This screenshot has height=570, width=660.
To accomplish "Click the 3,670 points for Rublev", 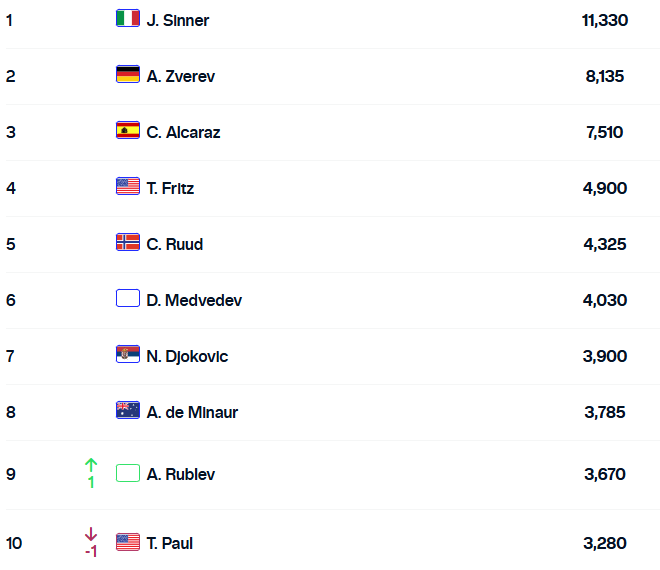I will tap(604, 475).
